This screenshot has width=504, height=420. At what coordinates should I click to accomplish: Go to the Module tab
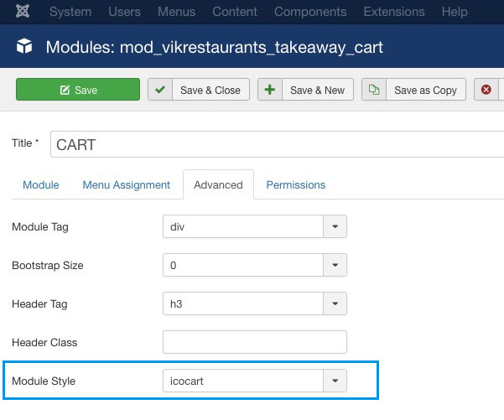pos(40,184)
